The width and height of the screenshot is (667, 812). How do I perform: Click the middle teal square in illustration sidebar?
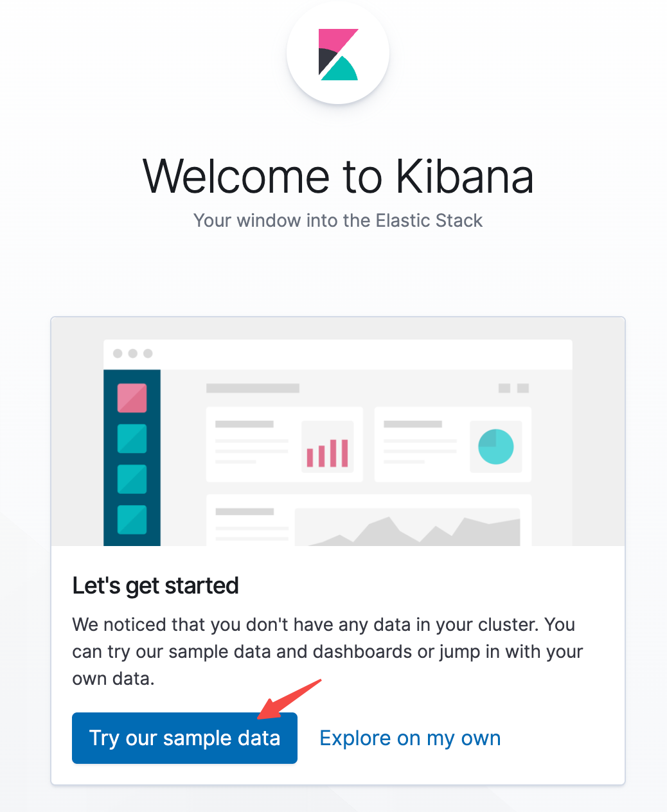click(x=132, y=479)
